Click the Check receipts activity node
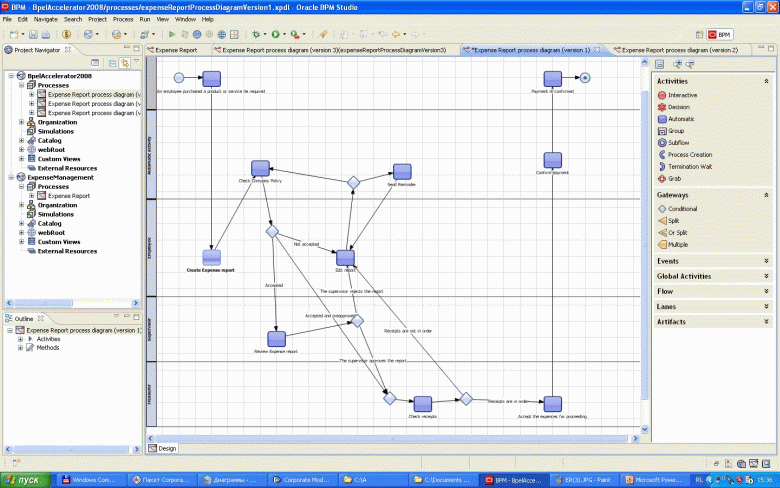The image size is (780, 488). click(422, 403)
